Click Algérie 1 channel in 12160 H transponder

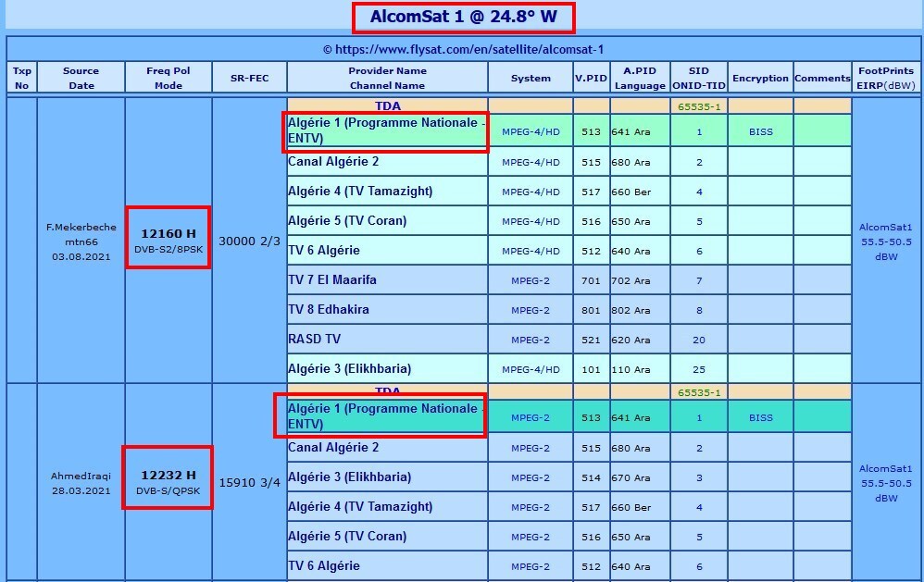pos(386,130)
